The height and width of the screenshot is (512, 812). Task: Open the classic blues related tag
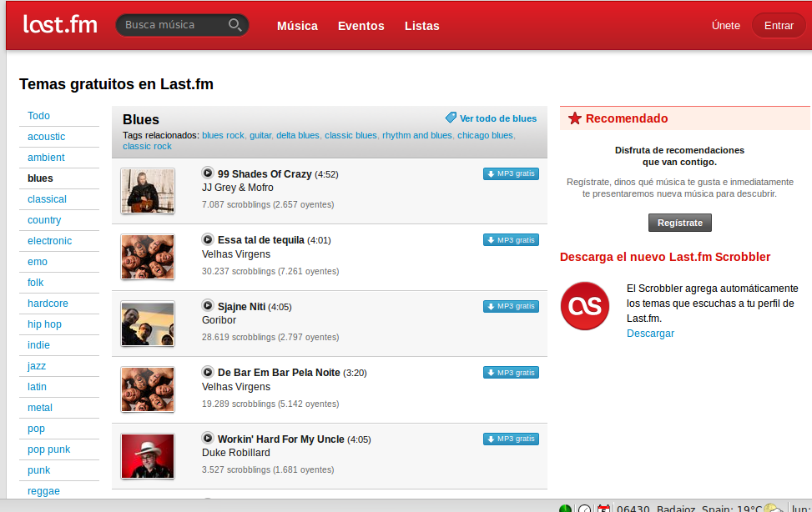[351, 135]
